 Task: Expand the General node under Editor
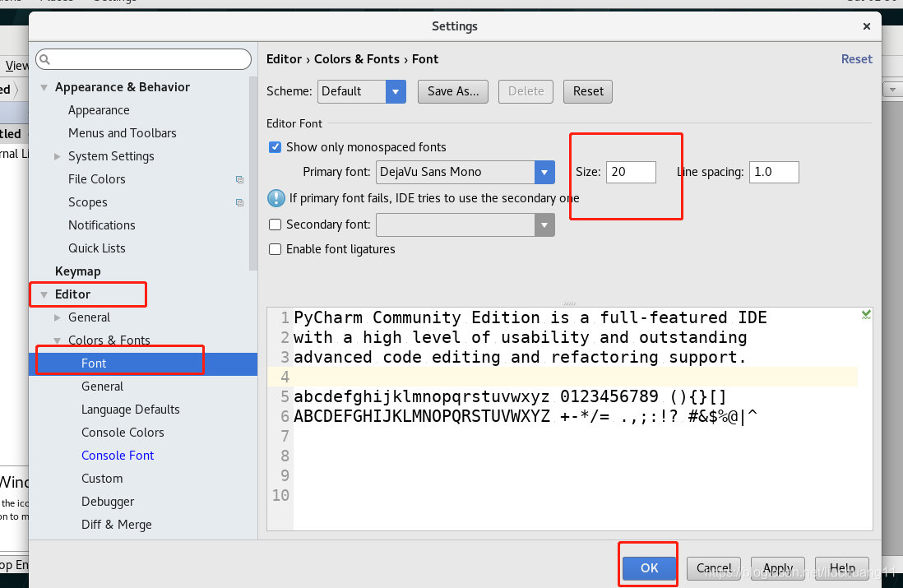pos(57,318)
